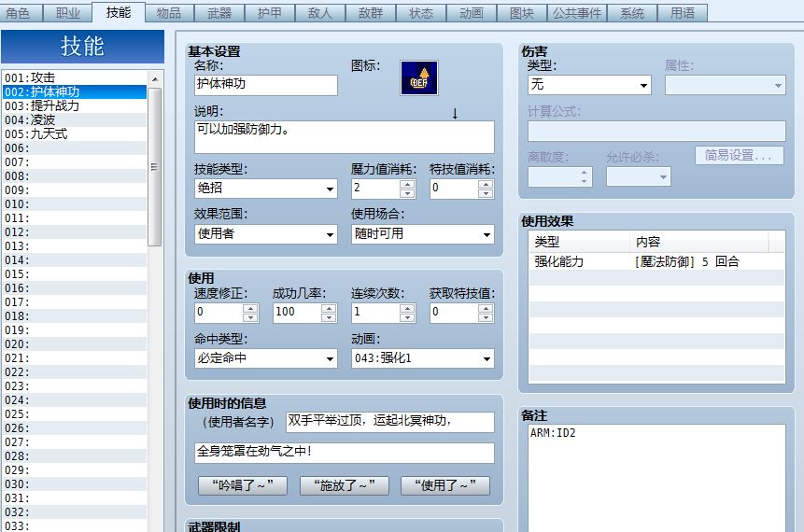
Task: Click the 备注 note box with ARM:ID2
Action: (656, 478)
